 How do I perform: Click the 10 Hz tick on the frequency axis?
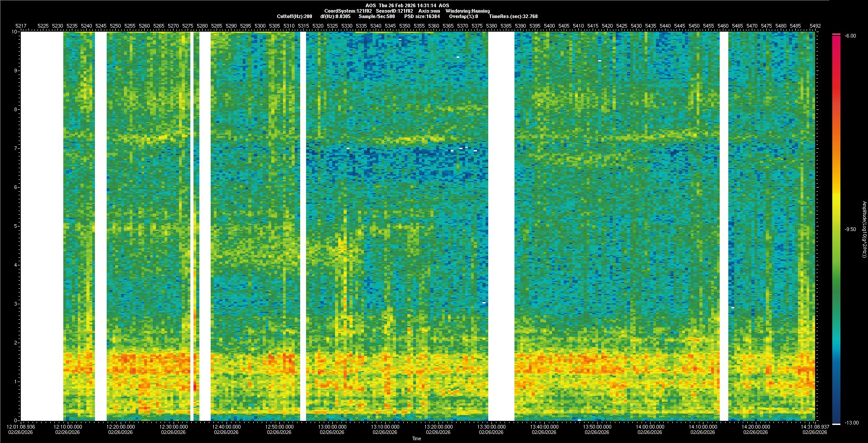pos(14,32)
